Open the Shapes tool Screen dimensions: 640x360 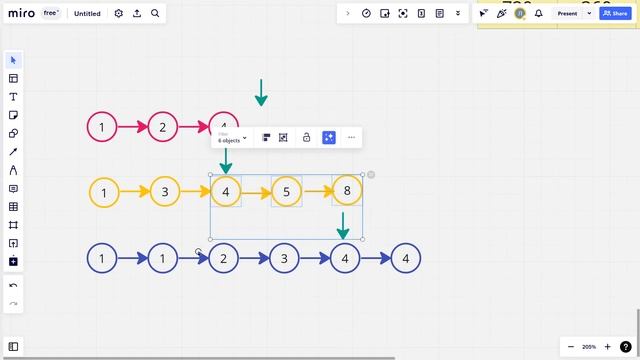click(13, 133)
